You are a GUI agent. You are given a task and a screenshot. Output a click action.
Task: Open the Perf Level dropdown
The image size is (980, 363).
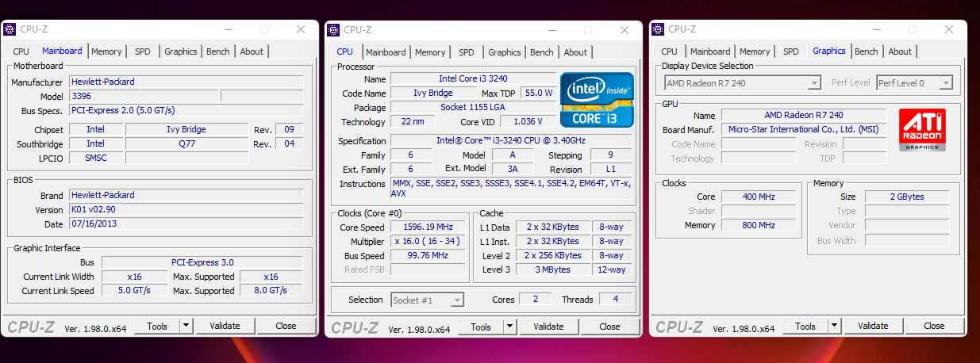pyautogui.click(x=945, y=83)
